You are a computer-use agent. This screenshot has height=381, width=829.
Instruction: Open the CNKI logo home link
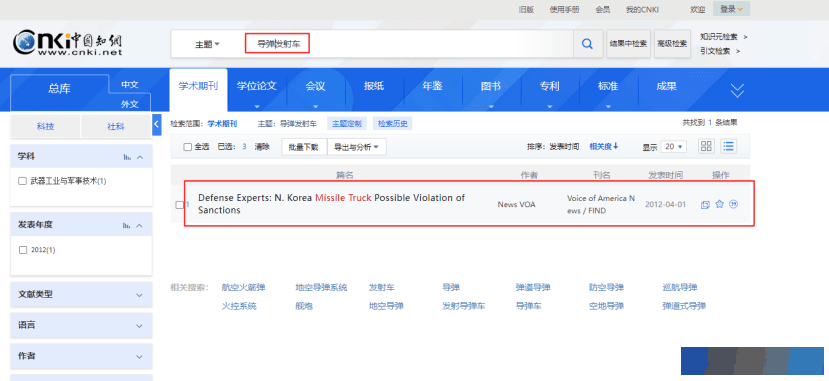pos(68,43)
